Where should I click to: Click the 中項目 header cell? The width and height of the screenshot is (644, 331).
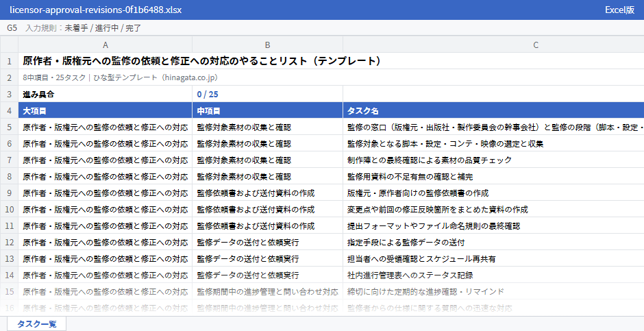(x=267, y=111)
